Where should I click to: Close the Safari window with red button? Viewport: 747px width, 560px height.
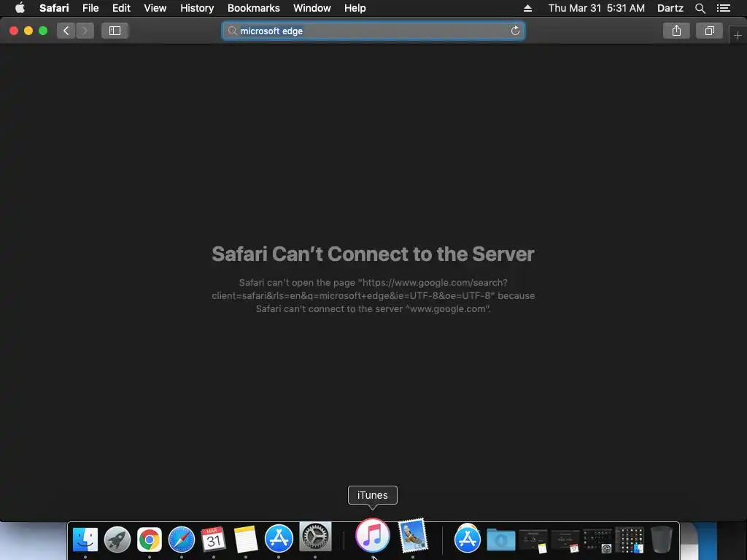[14, 31]
